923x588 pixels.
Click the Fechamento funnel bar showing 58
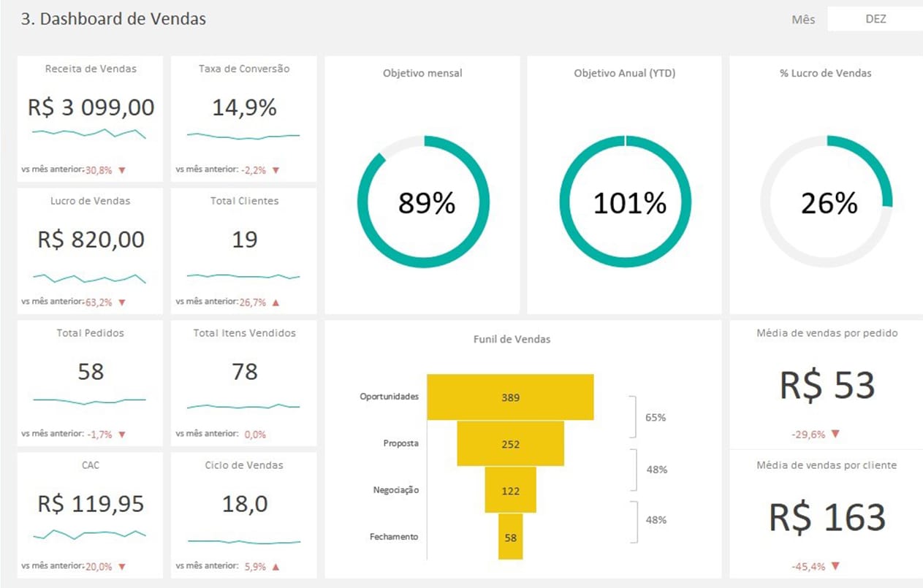click(x=510, y=537)
